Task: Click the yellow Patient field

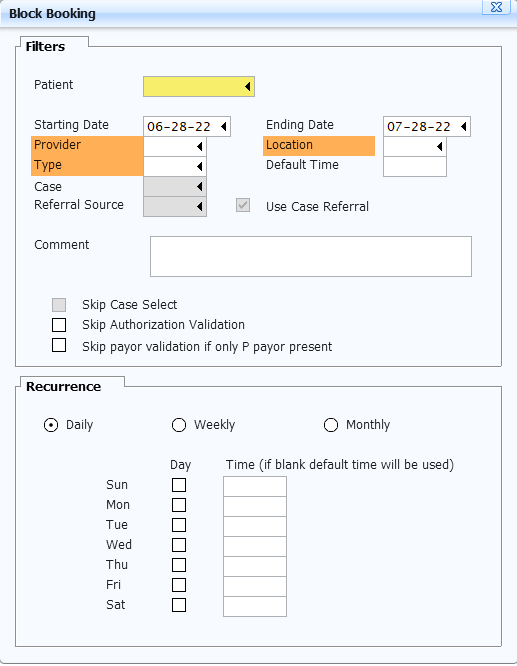Action: pos(199,87)
